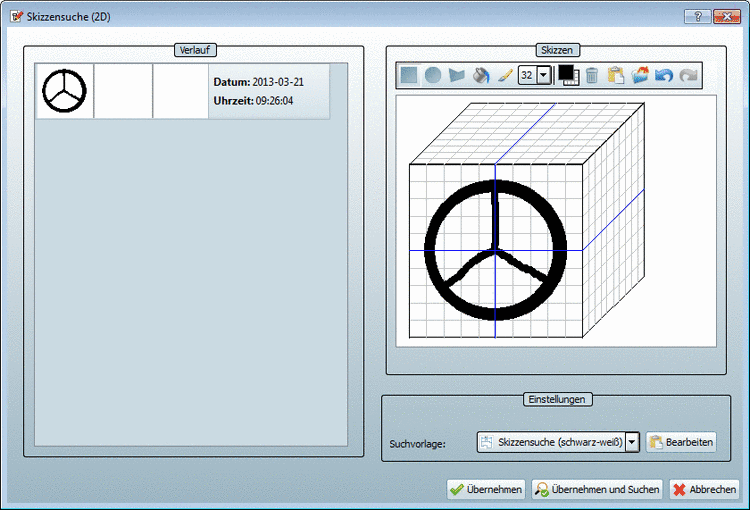This screenshot has width=750, height=510.
Task: Paste image from clipboard into sketch
Action: [616, 75]
